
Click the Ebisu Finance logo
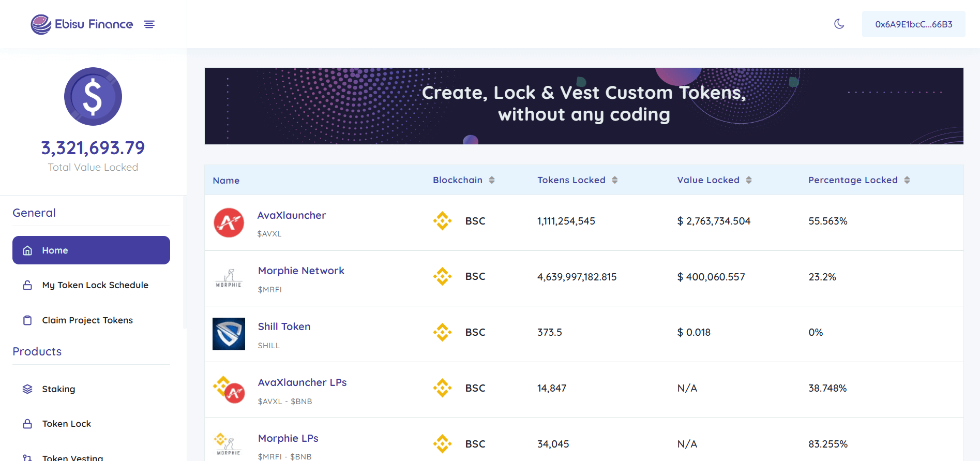point(82,24)
